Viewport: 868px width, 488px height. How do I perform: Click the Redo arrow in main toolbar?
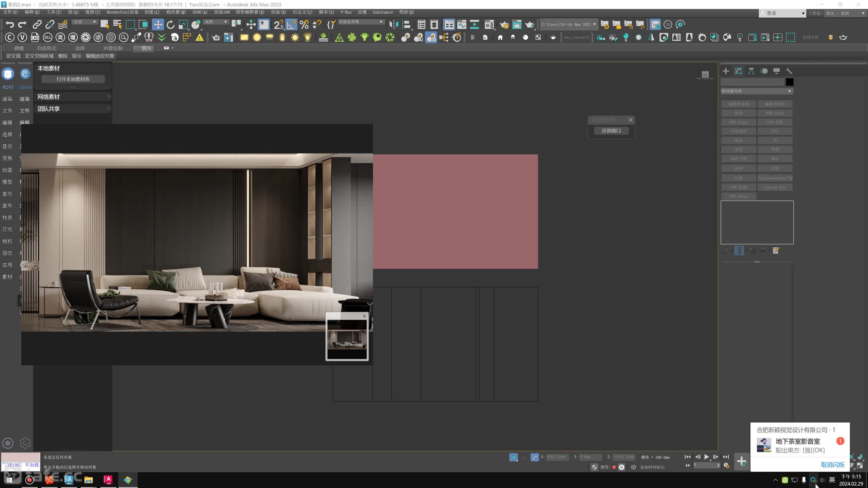click(22, 24)
